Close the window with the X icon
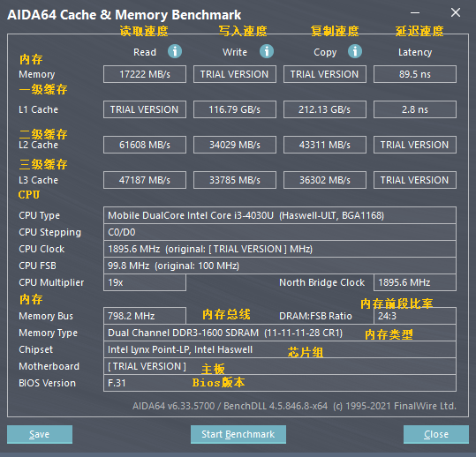This screenshot has height=457, width=476. click(x=456, y=12)
